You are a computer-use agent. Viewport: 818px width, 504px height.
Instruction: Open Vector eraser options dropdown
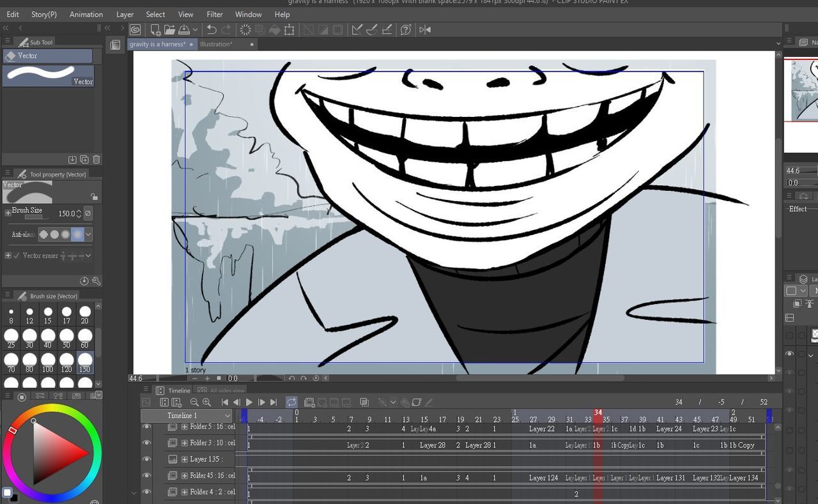(88, 256)
